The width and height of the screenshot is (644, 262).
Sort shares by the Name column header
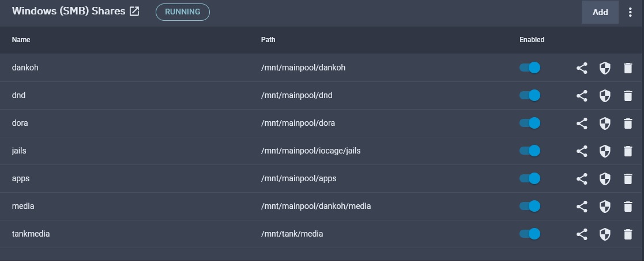21,40
